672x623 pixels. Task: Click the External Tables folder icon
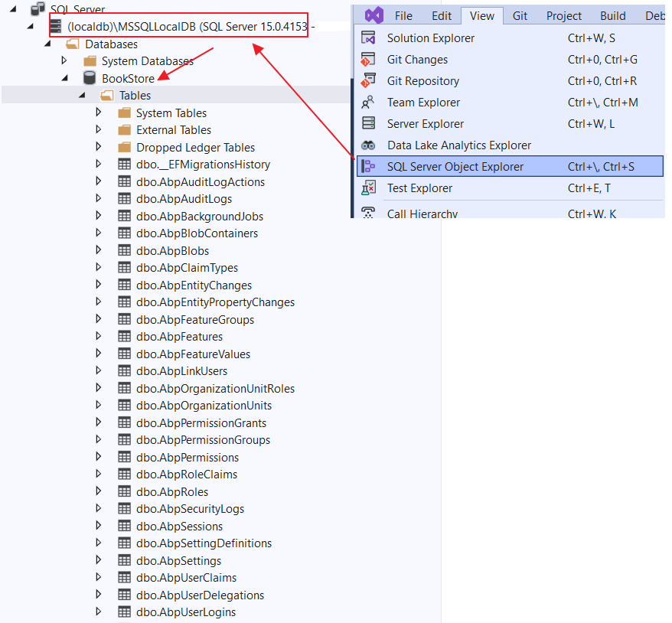(x=124, y=130)
